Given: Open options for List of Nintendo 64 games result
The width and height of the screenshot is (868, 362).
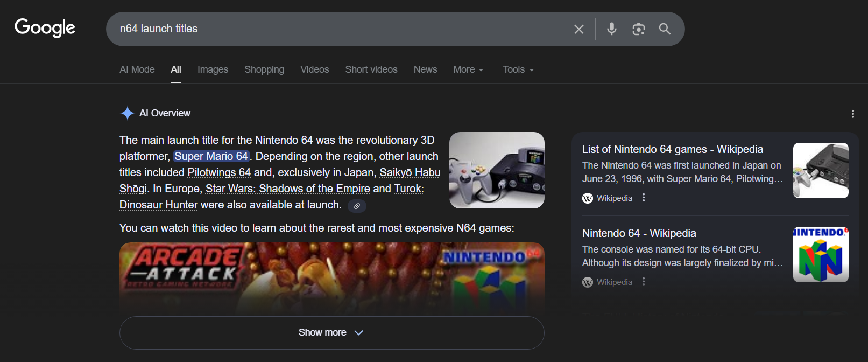Looking at the screenshot, I should (x=644, y=198).
